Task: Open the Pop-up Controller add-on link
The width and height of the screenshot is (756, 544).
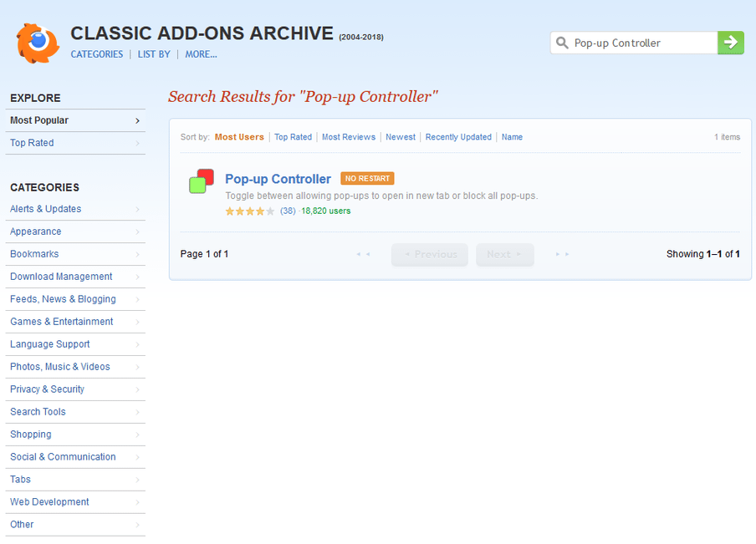Action: click(278, 179)
